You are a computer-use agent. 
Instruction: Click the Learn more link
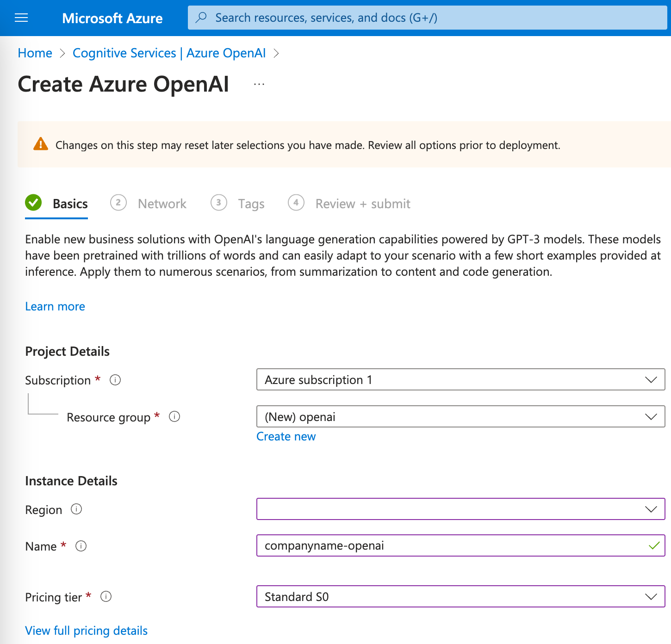pyautogui.click(x=55, y=306)
